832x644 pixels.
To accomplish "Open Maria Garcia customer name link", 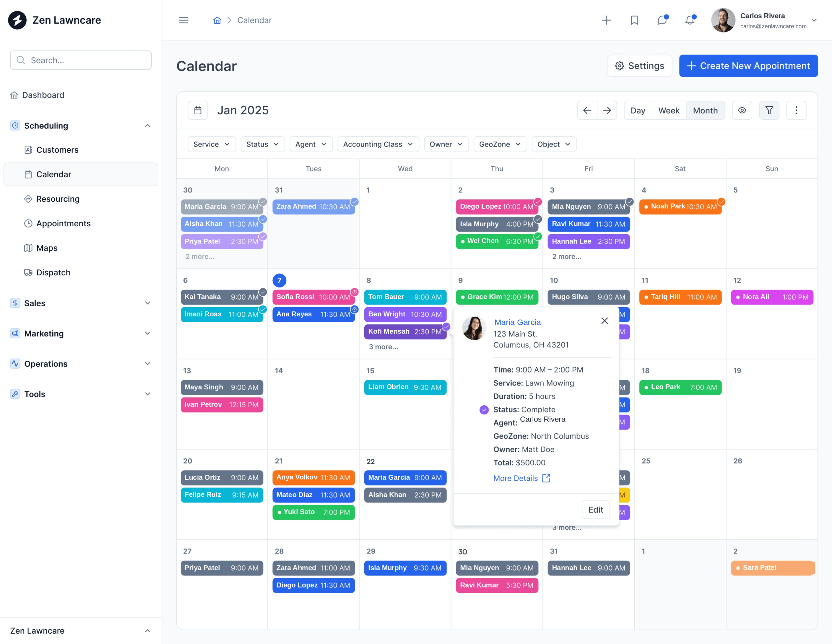I will 517,322.
